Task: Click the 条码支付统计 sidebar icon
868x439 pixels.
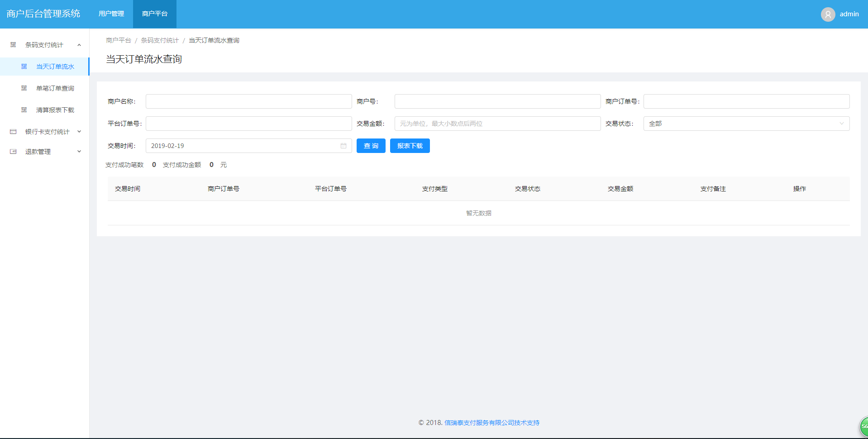Action: pyautogui.click(x=13, y=45)
